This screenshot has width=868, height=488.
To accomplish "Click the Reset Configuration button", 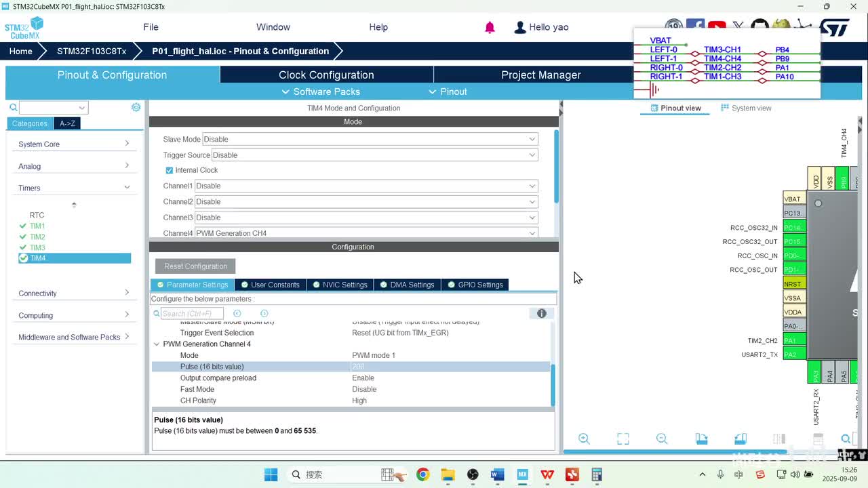I will point(195,266).
